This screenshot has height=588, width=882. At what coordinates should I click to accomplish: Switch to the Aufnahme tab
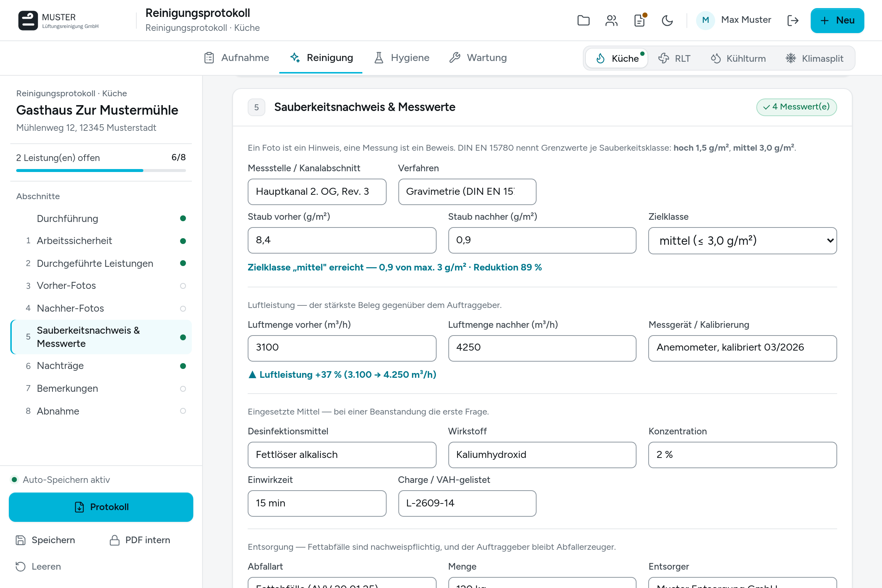pyautogui.click(x=237, y=58)
